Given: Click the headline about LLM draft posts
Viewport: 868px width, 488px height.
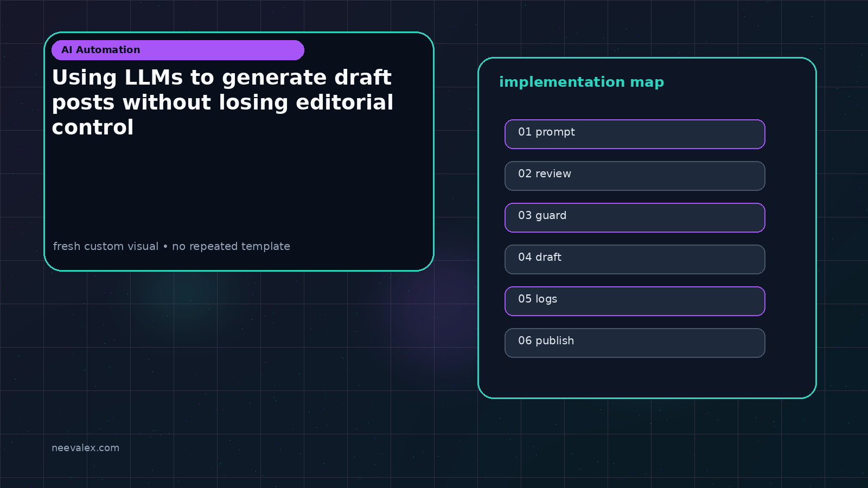Looking at the screenshot, I should coord(222,102).
